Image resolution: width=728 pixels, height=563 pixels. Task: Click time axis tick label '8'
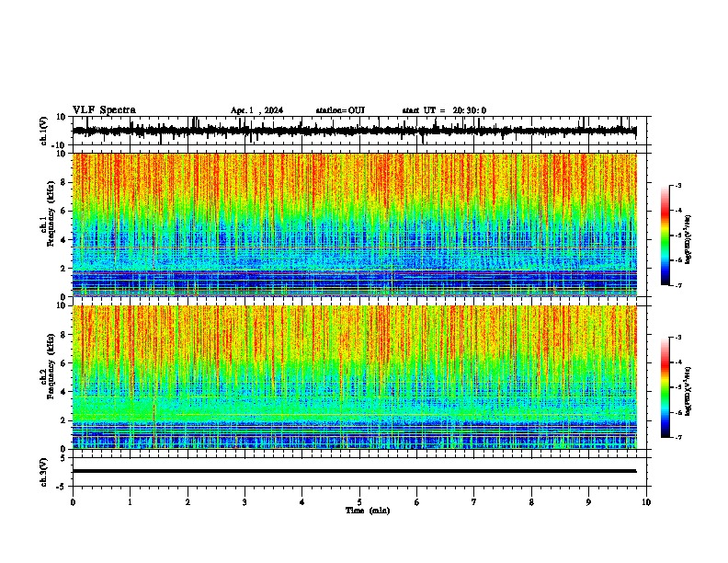click(x=531, y=502)
